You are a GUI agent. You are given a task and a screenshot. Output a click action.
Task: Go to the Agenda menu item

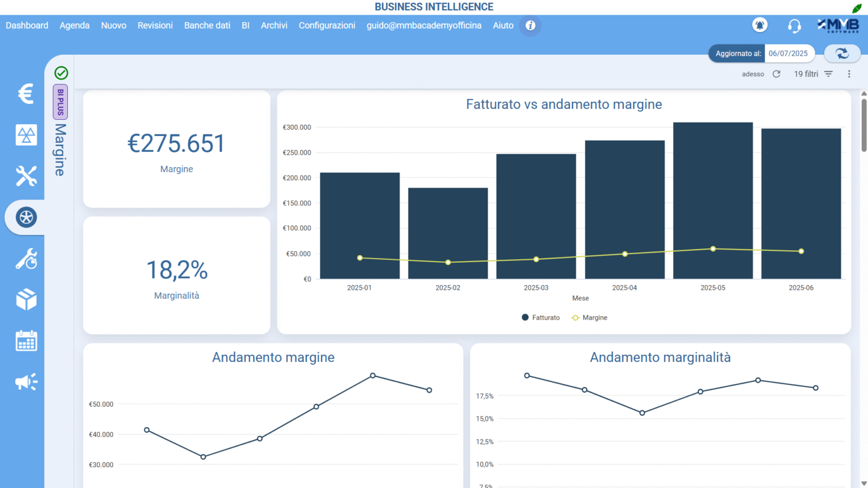tap(75, 25)
